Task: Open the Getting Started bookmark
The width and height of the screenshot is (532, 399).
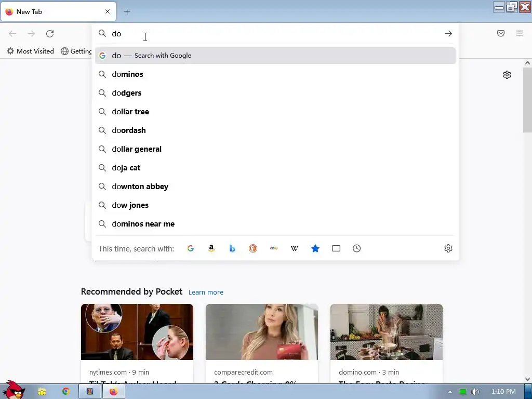Action: pos(76,51)
